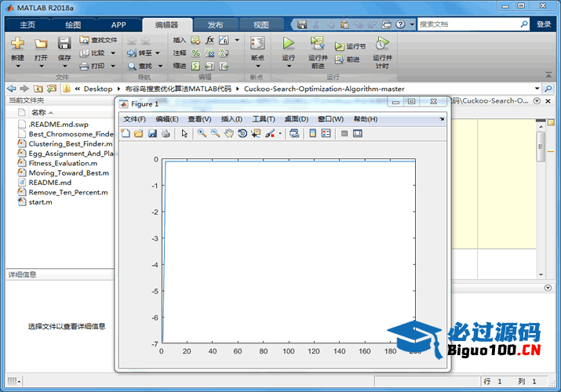Open the Find dropdown in Navigate group
The image size is (561, 392).
[160, 66]
